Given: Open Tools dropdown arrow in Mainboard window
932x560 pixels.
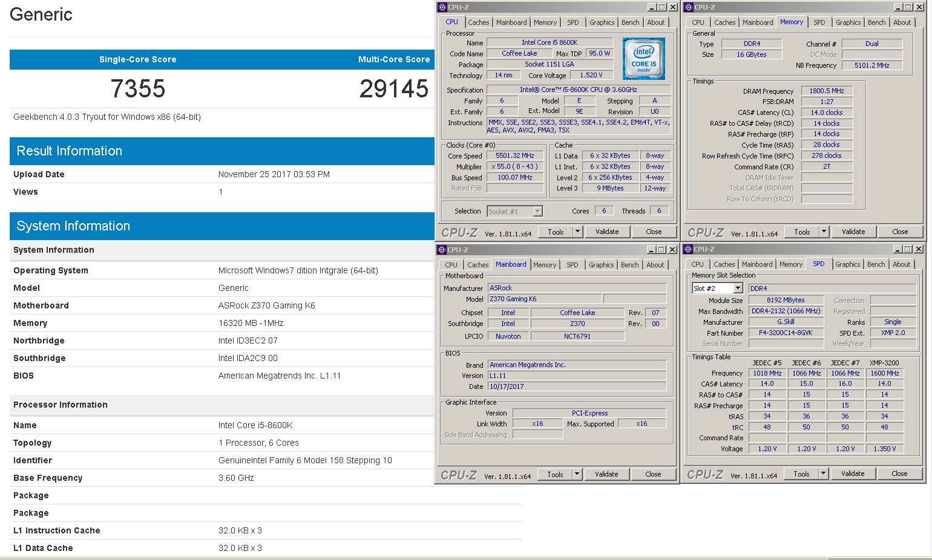Looking at the screenshot, I should point(577,474).
